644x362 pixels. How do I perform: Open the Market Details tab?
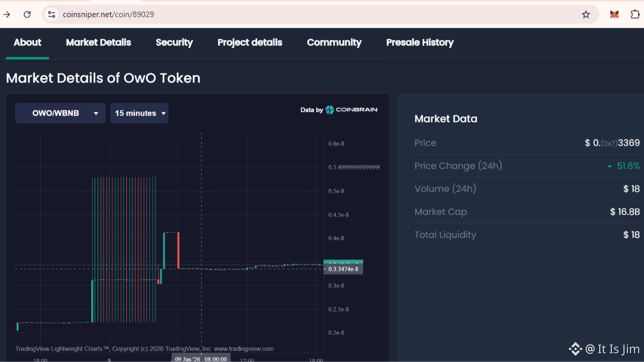tap(99, 43)
